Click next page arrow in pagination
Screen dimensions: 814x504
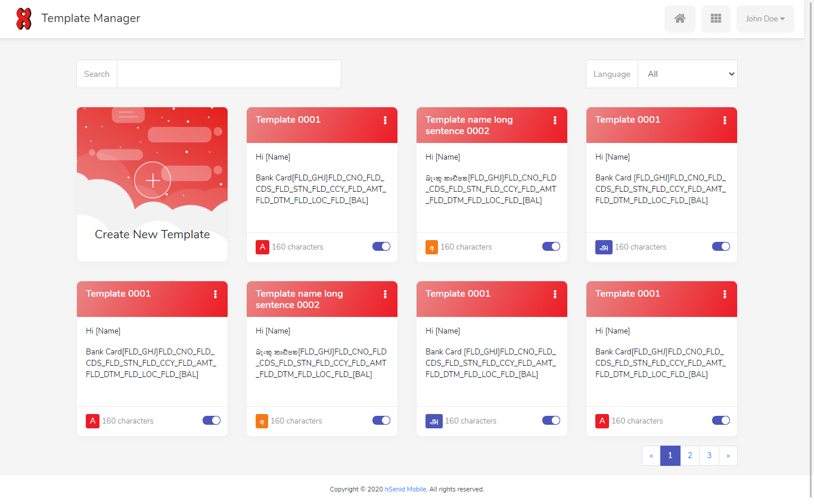tap(728, 456)
